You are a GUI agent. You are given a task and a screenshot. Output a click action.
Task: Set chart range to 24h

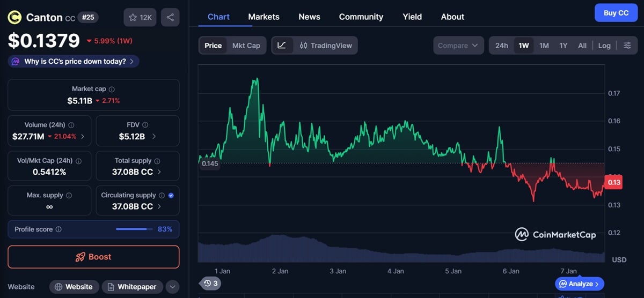pyautogui.click(x=502, y=46)
